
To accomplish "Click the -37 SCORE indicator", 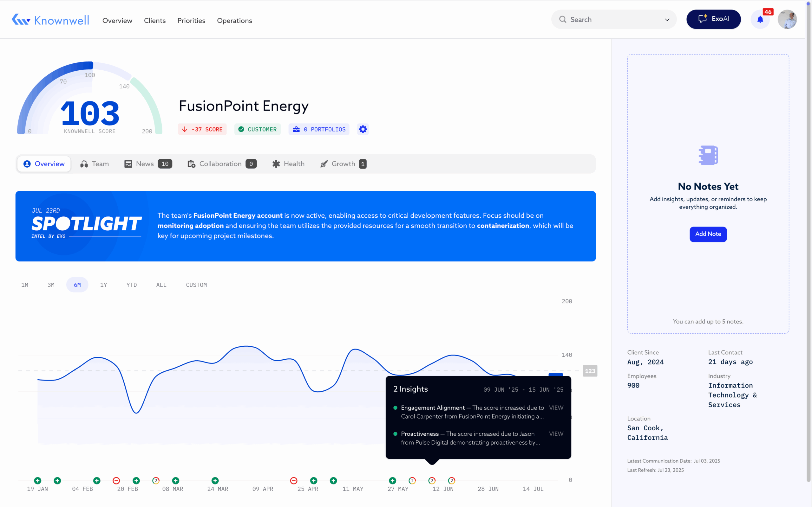I will (x=202, y=129).
